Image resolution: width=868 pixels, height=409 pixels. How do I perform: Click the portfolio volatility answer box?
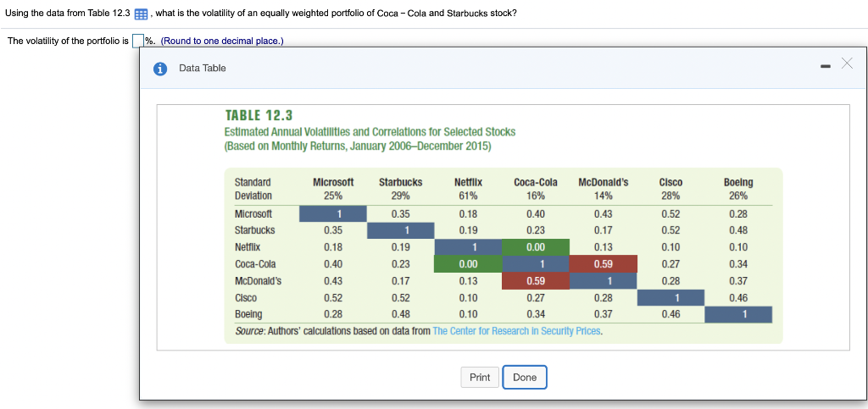click(137, 41)
